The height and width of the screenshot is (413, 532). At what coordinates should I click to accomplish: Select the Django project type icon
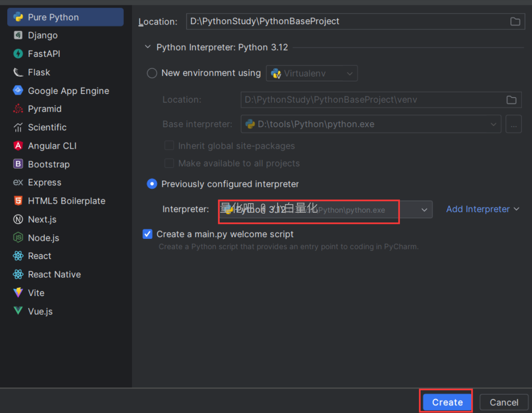[x=18, y=36]
